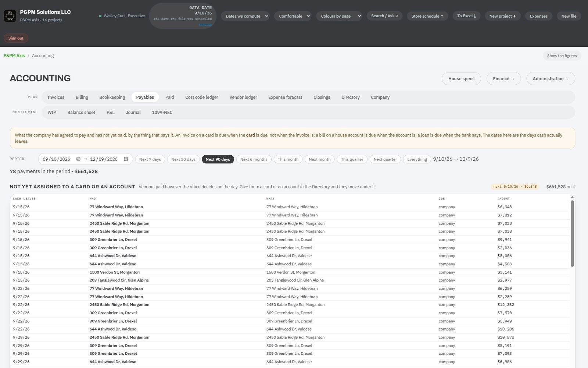Switch to the Closings tab

(322, 97)
